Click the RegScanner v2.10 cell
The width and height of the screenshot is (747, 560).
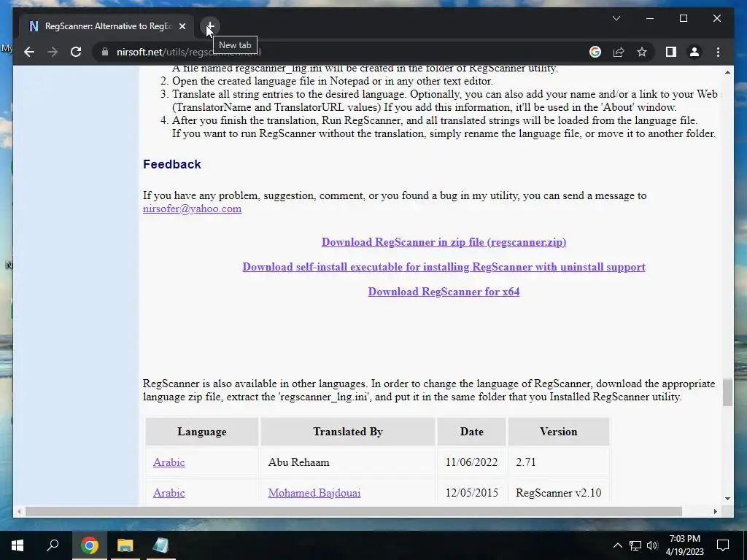tap(558, 493)
